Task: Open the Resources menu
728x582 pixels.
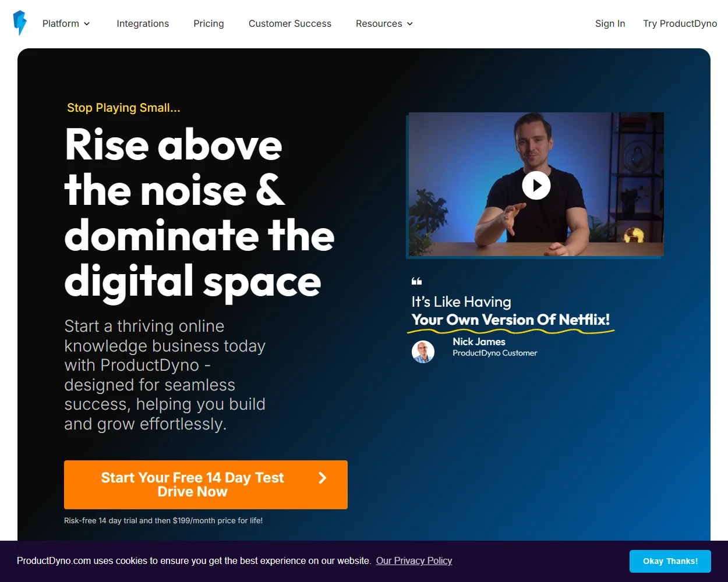Action: (x=384, y=23)
